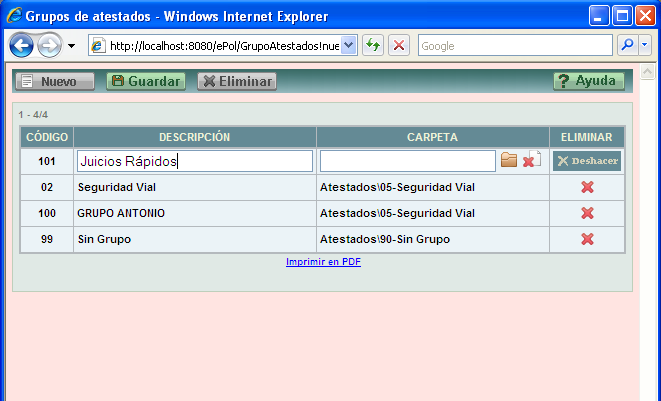Image resolution: width=661 pixels, height=401 pixels.
Task: Select code cell 99
Action: click(x=47, y=240)
